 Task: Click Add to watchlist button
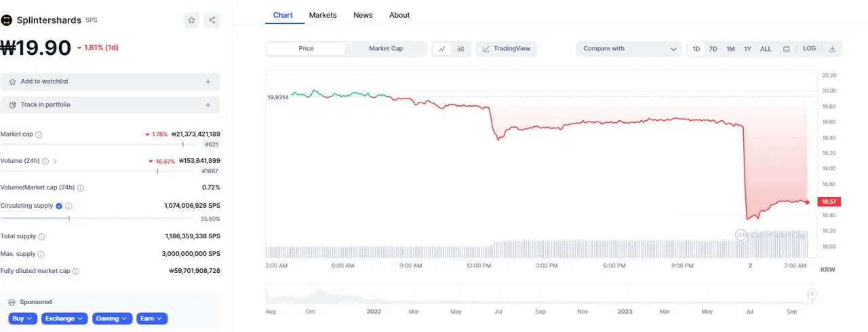click(110, 82)
